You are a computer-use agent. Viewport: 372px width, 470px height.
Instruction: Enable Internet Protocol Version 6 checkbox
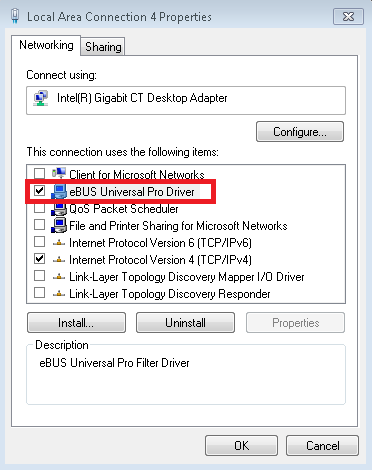[39, 242]
